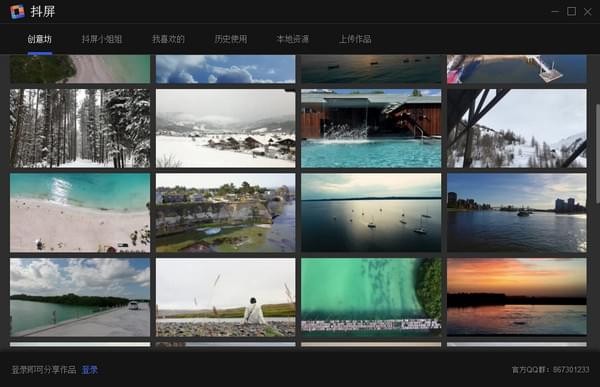Select the person sitting on rocks wallpaper
The height and width of the screenshot is (387, 600).
pos(226,297)
